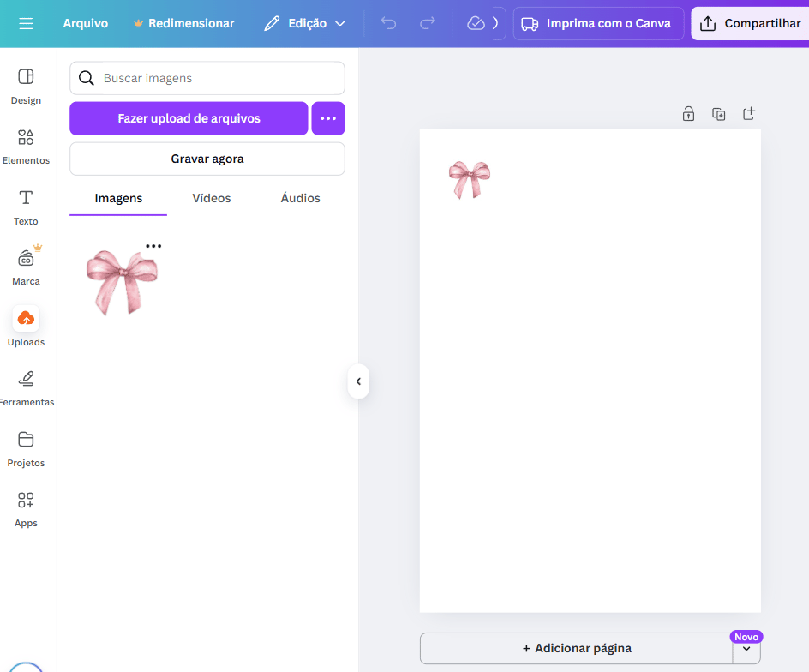Click the Buscar imagens search field
The height and width of the screenshot is (672, 809).
click(207, 78)
